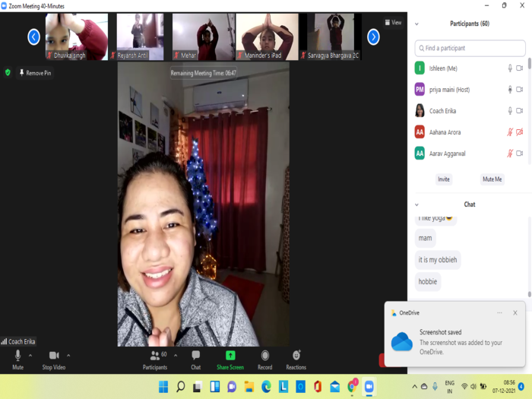Close OneDrive notification
The image size is (532, 399).
pyautogui.click(x=515, y=313)
